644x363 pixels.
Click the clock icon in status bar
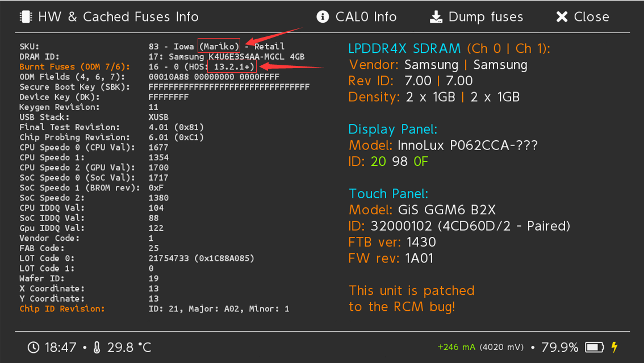[x=34, y=347]
